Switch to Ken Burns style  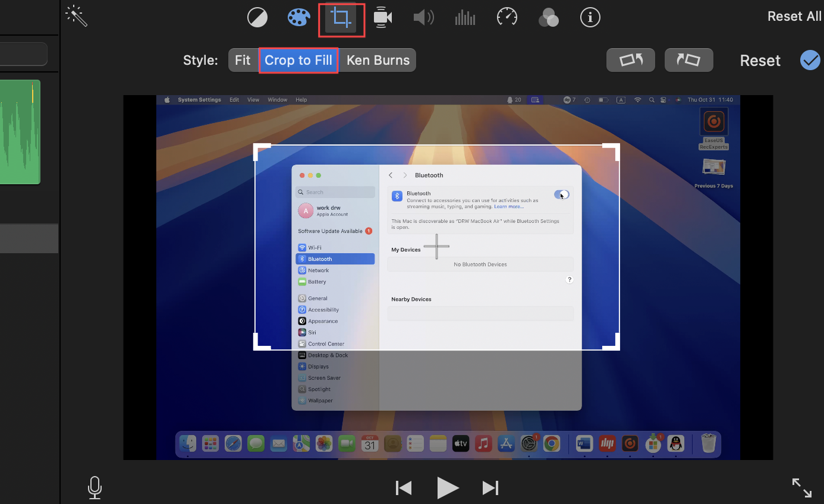(x=378, y=59)
